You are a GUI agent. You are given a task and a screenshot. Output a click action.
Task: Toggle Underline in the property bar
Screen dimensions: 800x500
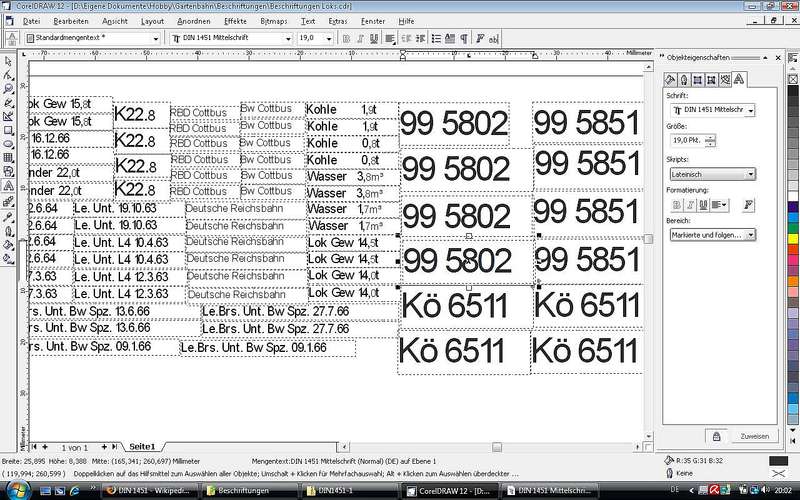click(x=374, y=38)
